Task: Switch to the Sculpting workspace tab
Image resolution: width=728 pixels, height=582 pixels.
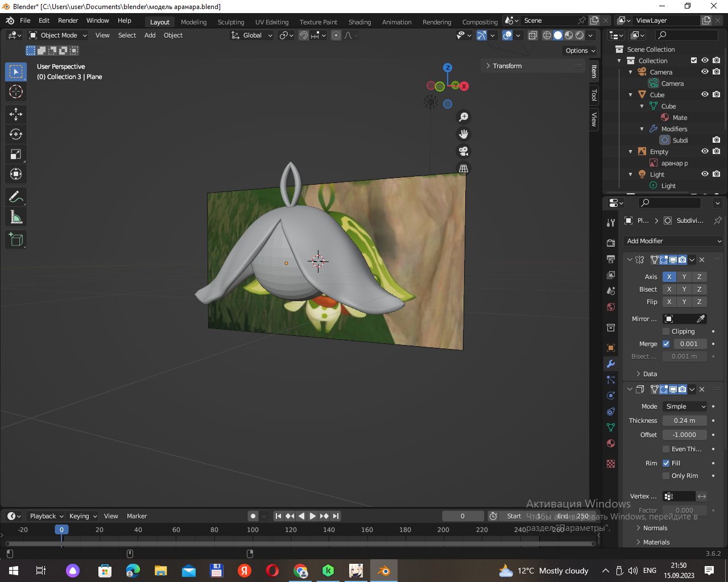Action: point(230,22)
